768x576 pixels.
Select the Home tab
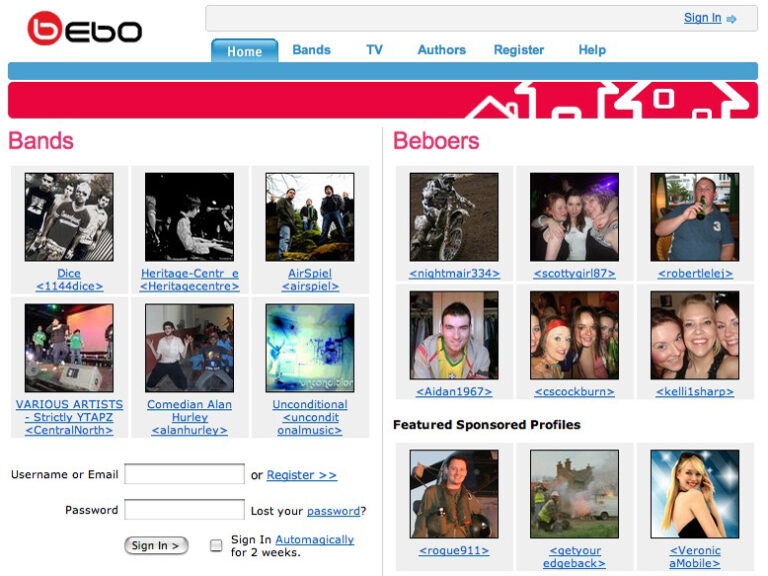tap(244, 51)
